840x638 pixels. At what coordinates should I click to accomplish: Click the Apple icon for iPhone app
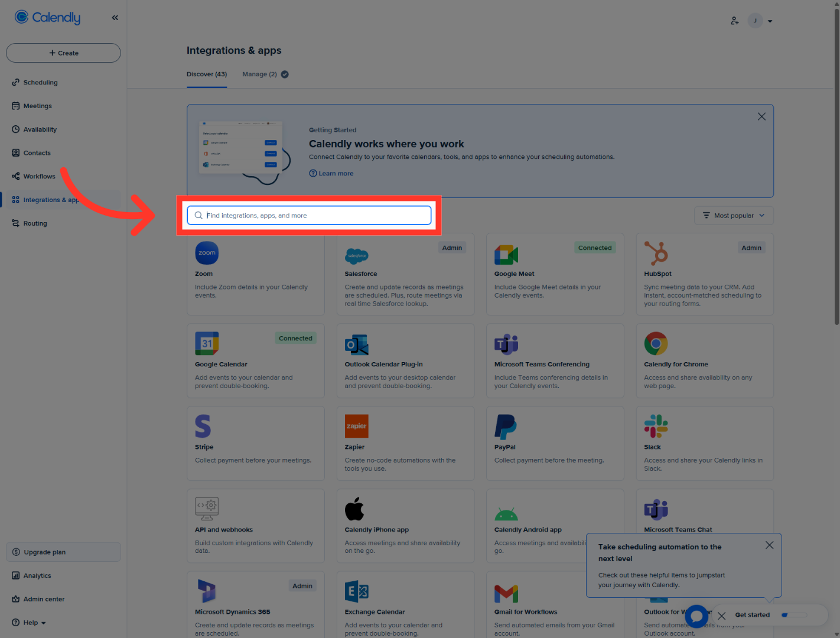pos(354,509)
